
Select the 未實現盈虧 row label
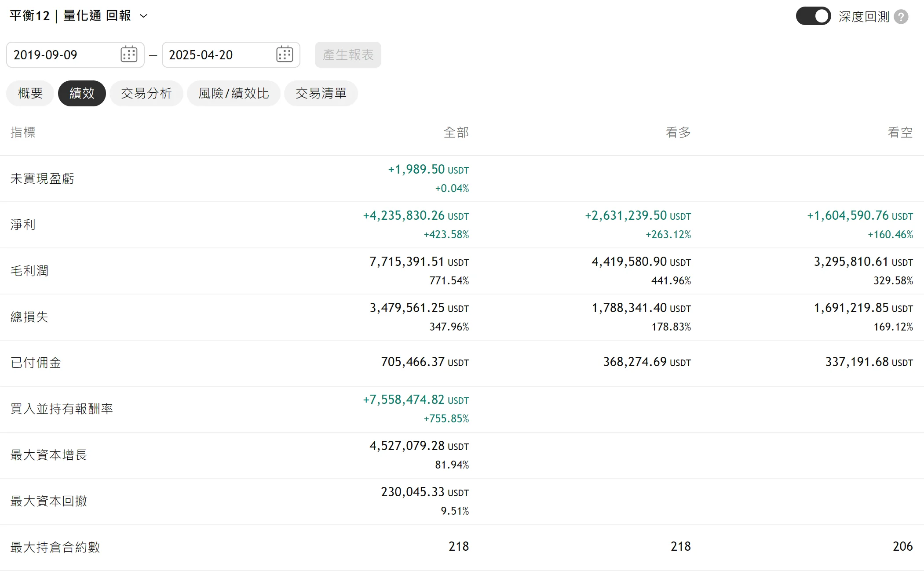(x=42, y=178)
